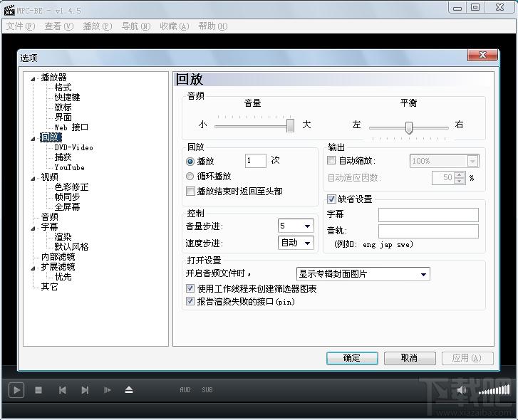
Task: Click the 字幕 language input field
Action: [x=428, y=214]
